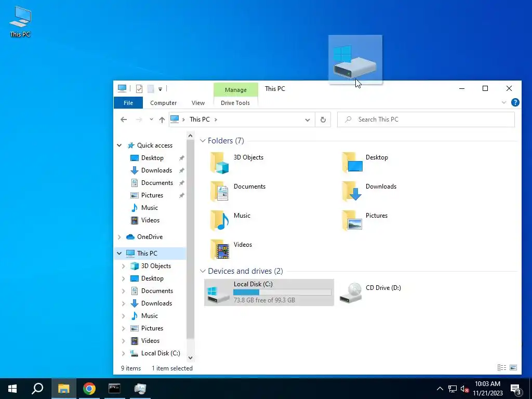The height and width of the screenshot is (399, 532).
Task: Click the Properties quick access toolbar icon
Action: click(x=139, y=89)
